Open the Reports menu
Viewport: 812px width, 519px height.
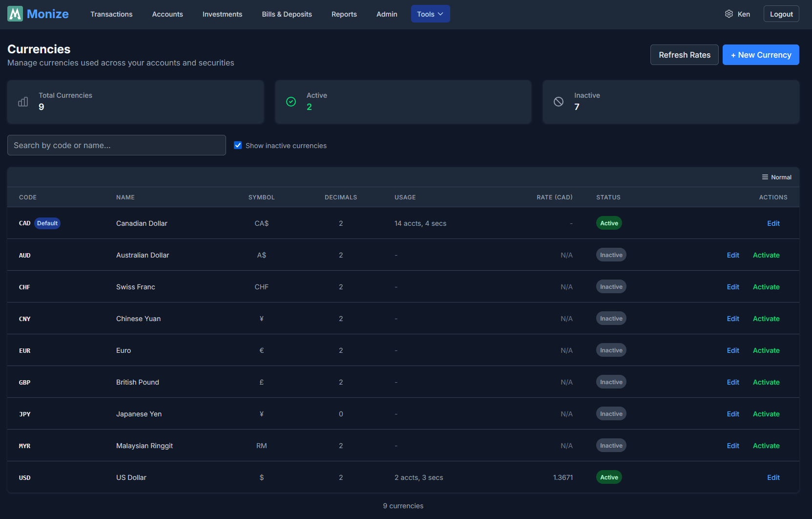pyautogui.click(x=344, y=14)
